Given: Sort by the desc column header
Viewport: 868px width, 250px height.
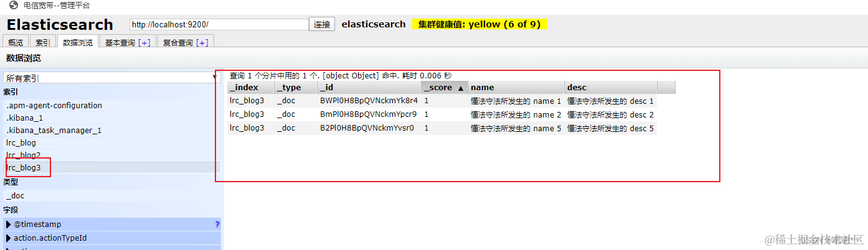Looking at the screenshot, I should (x=611, y=88).
